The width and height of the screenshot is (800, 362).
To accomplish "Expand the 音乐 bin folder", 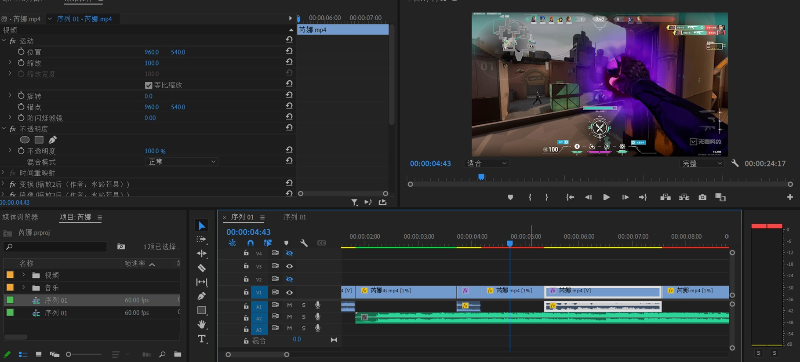I will (23, 288).
